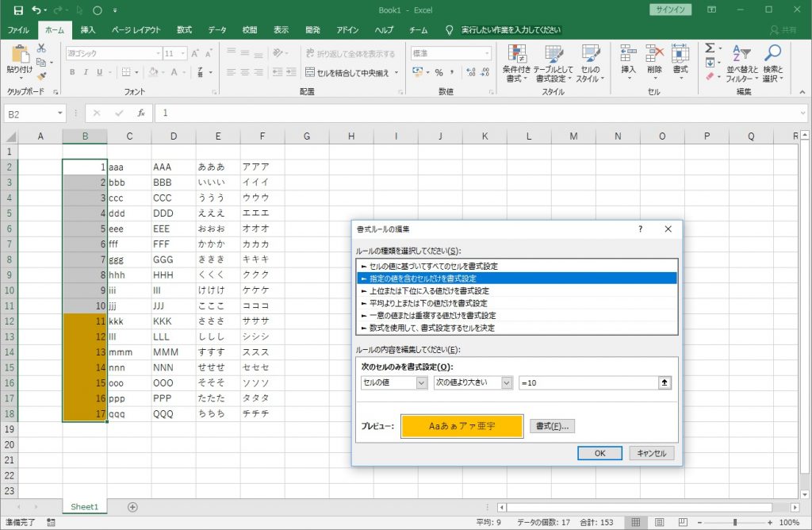Screen dimensions: 812x530
Task: Click the insert function fx icon
Action: pos(141,113)
